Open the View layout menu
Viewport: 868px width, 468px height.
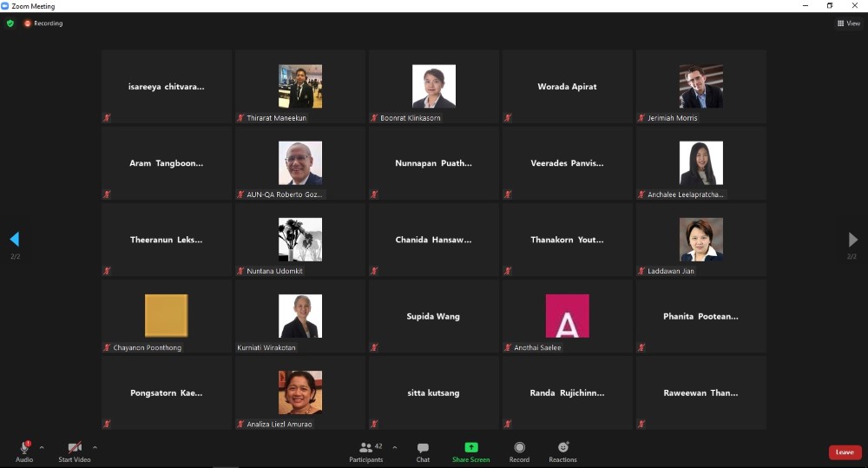(x=848, y=23)
